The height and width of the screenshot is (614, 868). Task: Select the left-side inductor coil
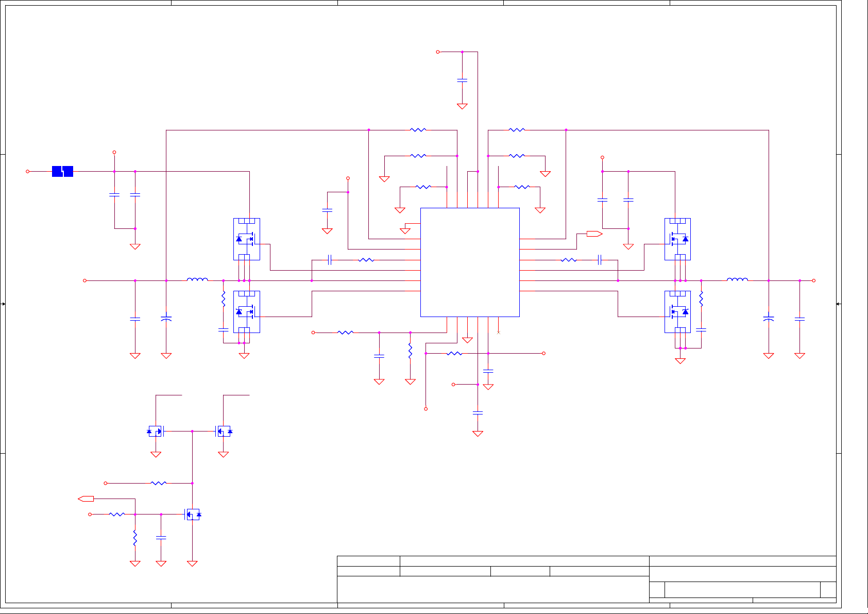click(x=197, y=279)
